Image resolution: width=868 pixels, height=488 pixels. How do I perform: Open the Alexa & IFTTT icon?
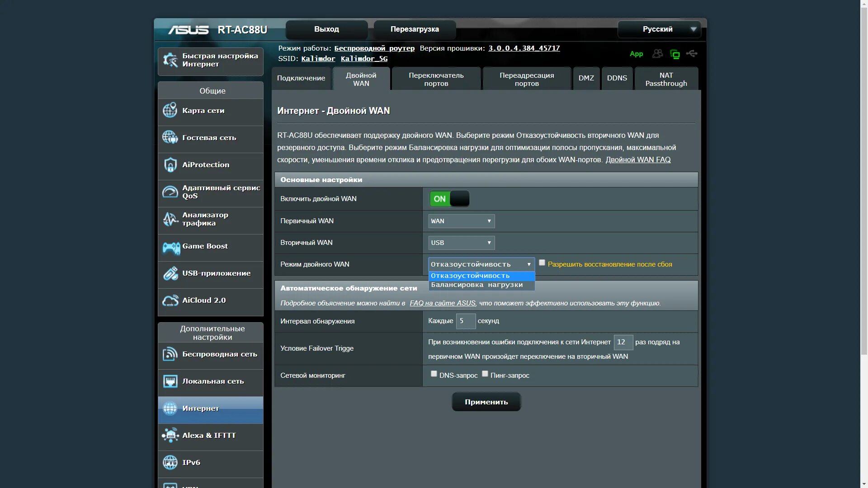(x=170, y=436)
